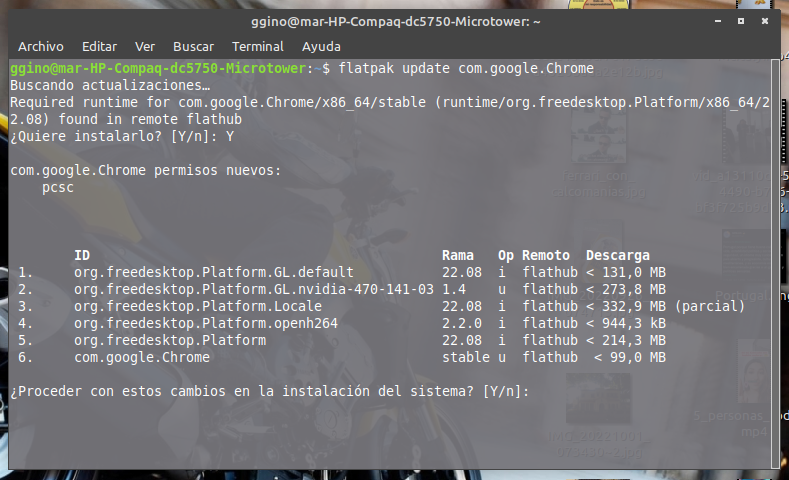Maximize the terminal window
This screenshot has width=789, height=480.
click(741, 21)
